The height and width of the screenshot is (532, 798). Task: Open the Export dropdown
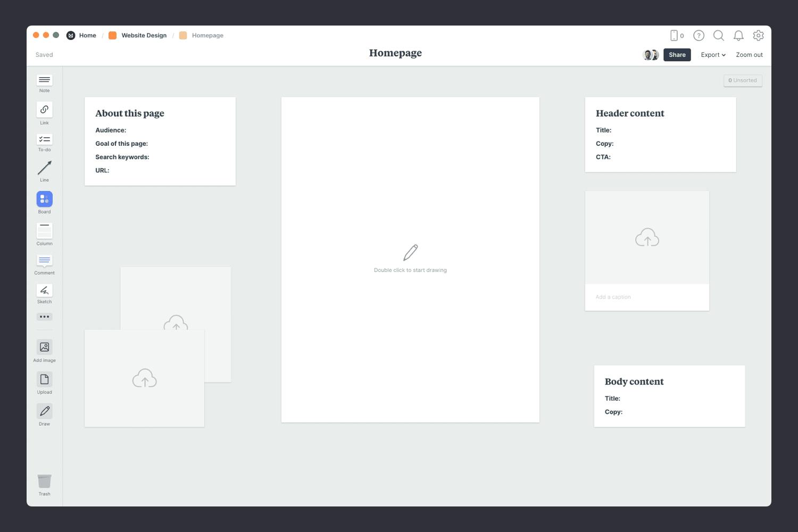coord(713,54)
